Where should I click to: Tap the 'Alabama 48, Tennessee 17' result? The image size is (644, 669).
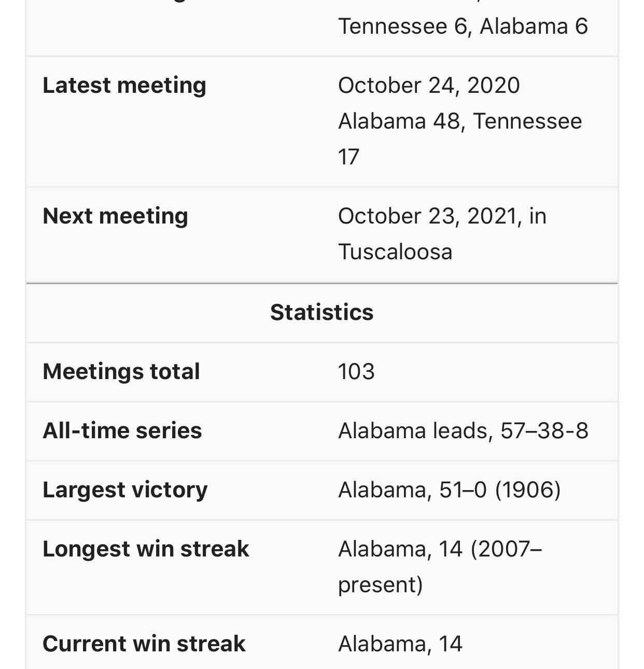pyautogui.click(x=460, y=121)
